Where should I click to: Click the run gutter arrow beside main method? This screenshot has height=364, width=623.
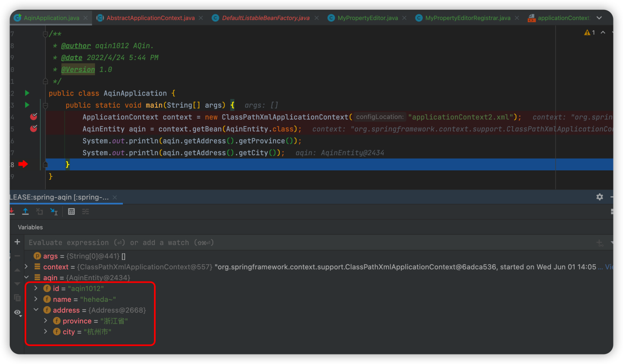pos(27,105)
